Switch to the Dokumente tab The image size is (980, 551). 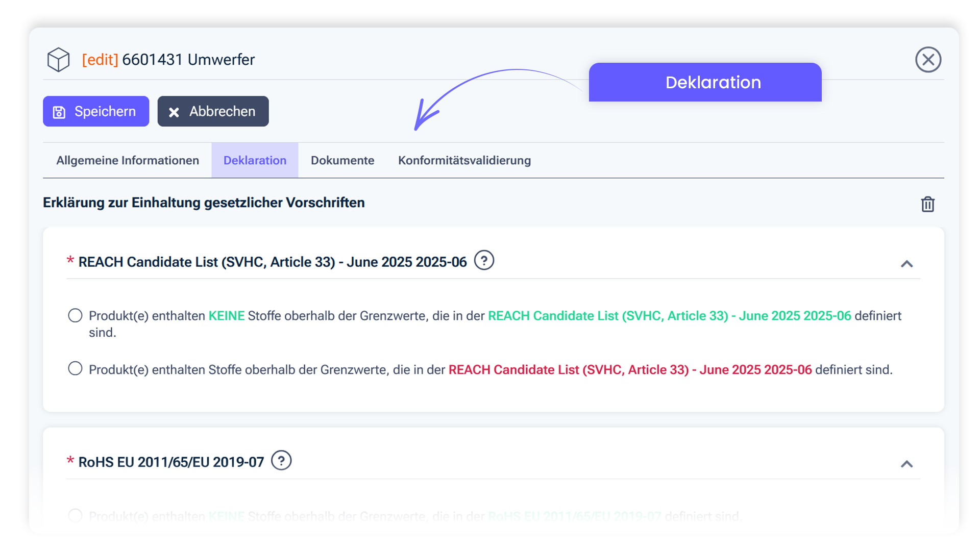click(x=342, y=160)
